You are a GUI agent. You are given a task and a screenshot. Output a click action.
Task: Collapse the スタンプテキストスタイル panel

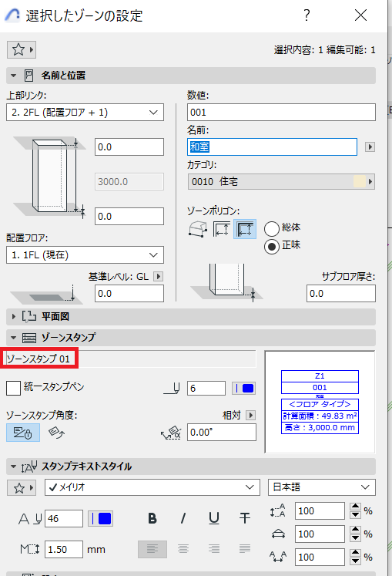pyautogui.click(x=14, y=467)
